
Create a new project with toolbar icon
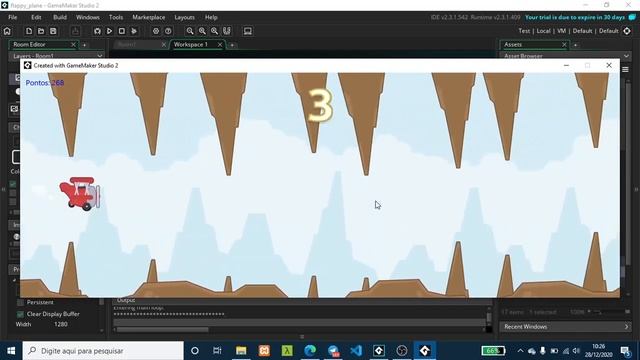29,31
